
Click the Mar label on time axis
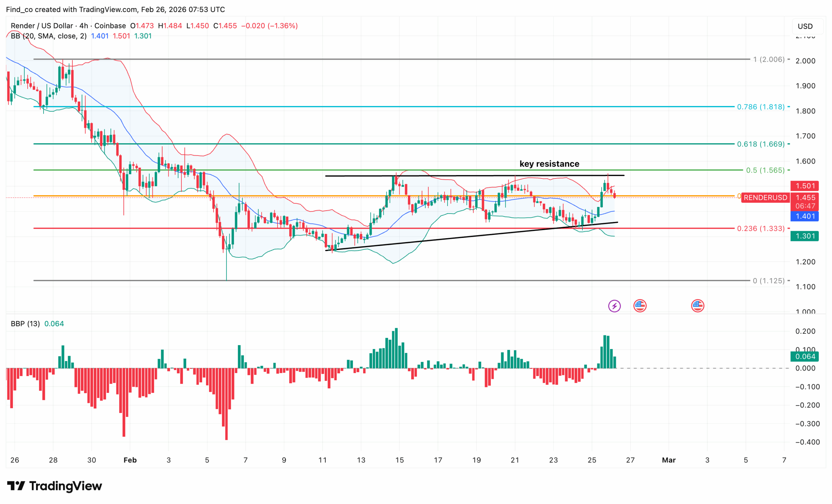point(669,460)
